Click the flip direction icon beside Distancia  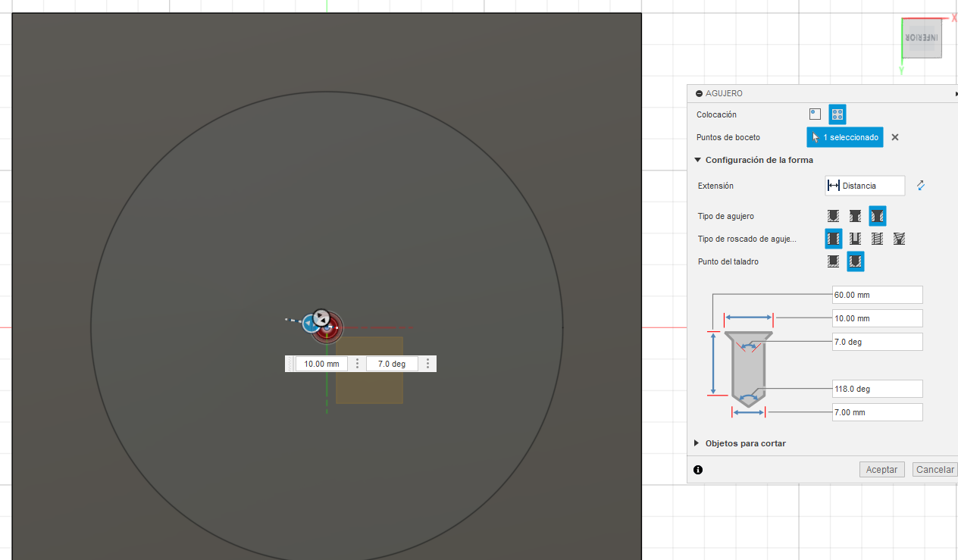click(921, 186)
